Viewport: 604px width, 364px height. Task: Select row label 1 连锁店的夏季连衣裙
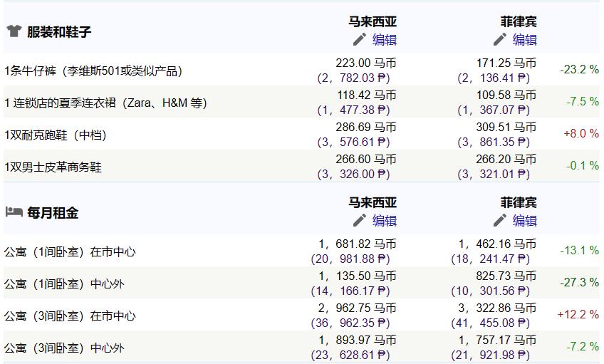105,103
